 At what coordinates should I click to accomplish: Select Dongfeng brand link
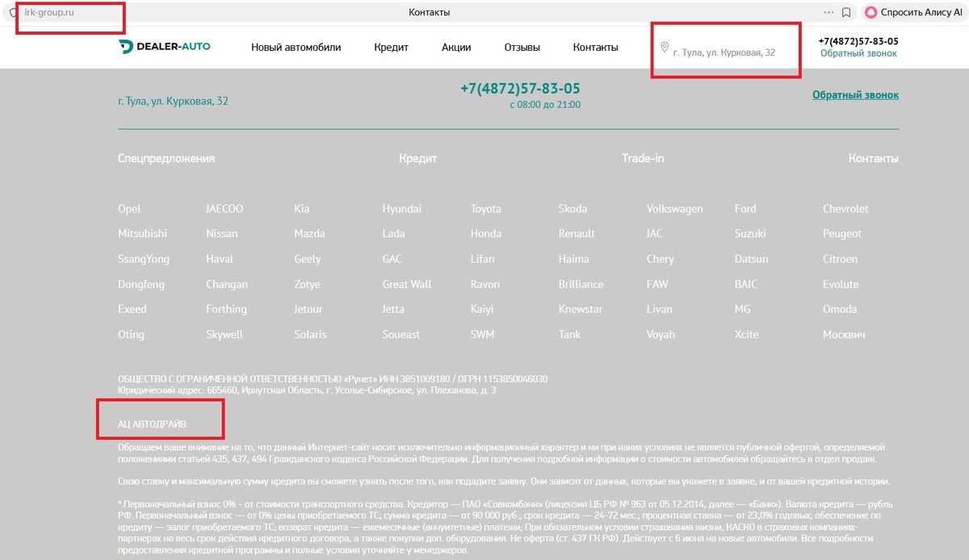[x=141, y=284]
